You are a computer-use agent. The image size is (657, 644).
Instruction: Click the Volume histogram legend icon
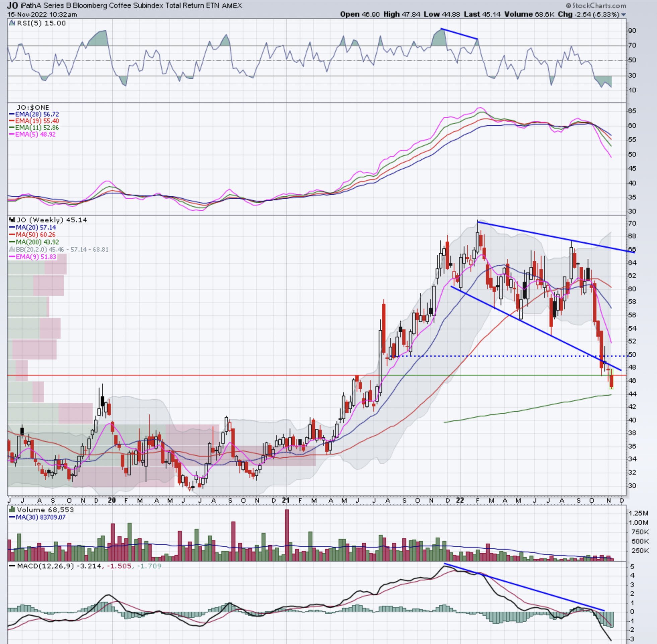coord(12,510)
